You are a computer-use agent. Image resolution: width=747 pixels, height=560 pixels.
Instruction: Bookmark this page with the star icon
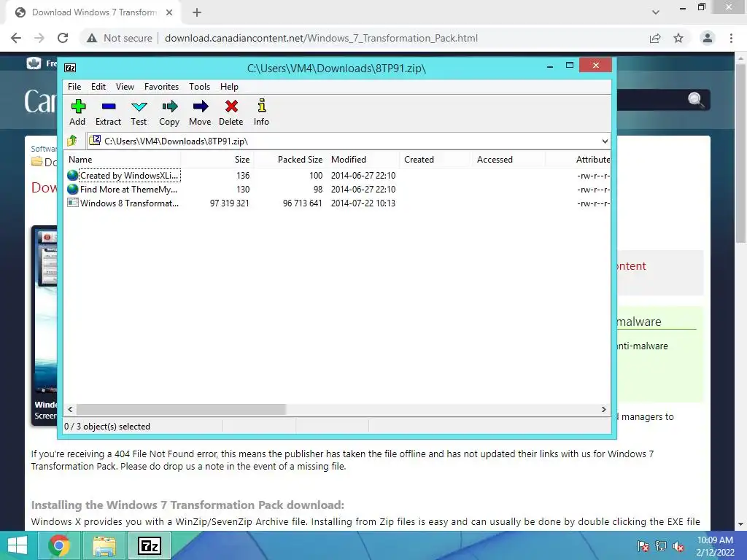(x=678, y=38)
